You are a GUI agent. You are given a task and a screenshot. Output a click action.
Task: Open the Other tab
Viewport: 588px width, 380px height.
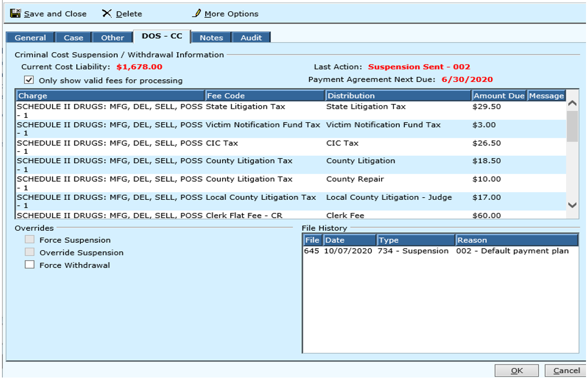[112, 37]
